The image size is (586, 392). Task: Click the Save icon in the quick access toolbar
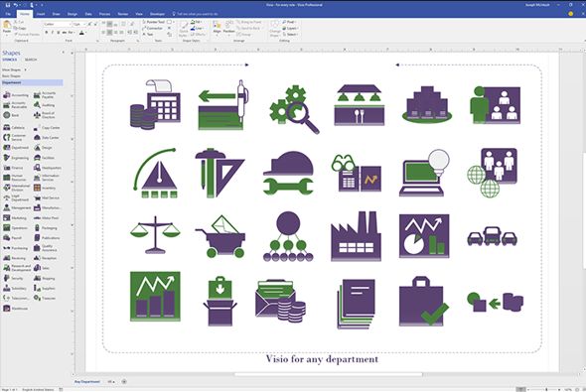pos(8,5)
